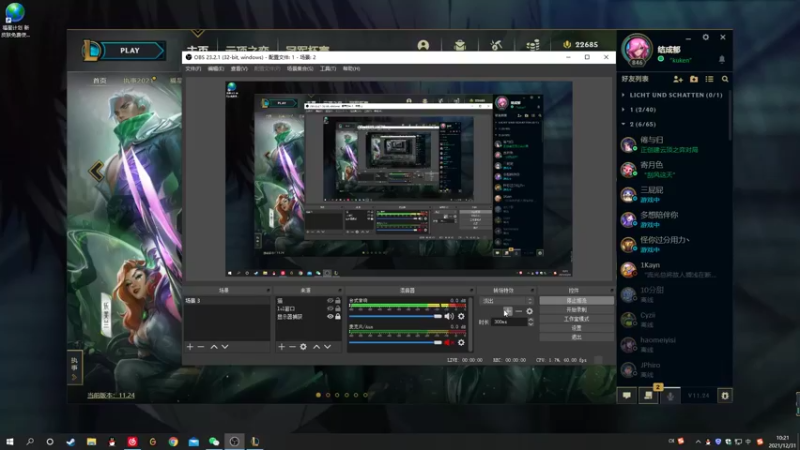Open League client store icon
This screenshot has width=800, height=450.
point(533,45)
